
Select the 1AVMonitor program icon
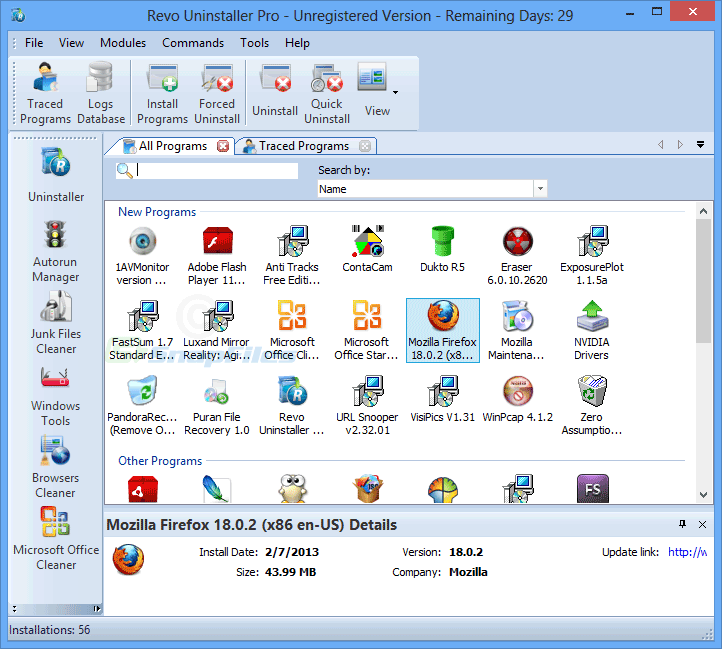(x=142, y=256)
